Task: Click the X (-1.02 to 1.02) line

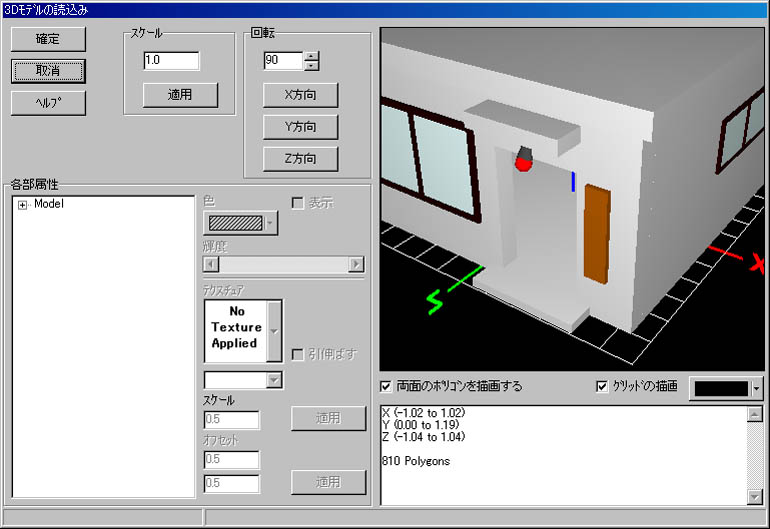Action: pyautogui.click(x=424, y=413)
